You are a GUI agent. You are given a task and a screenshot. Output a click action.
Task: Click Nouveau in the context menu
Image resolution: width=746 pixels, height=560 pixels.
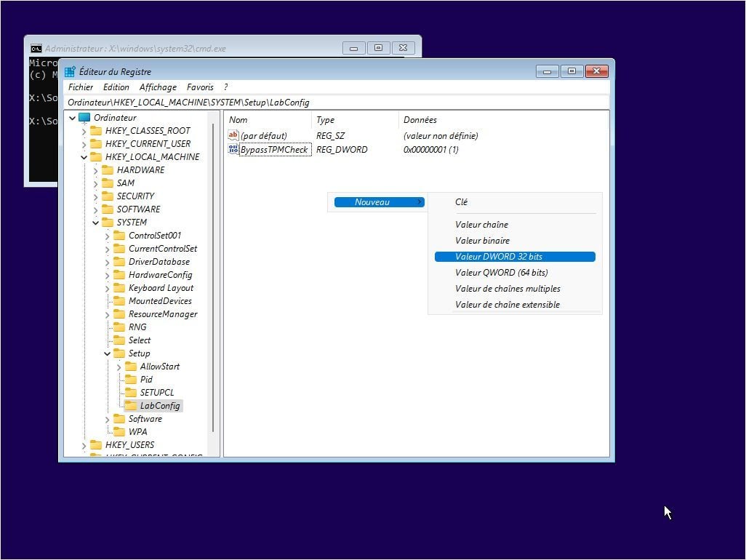[x=380, y=202]
